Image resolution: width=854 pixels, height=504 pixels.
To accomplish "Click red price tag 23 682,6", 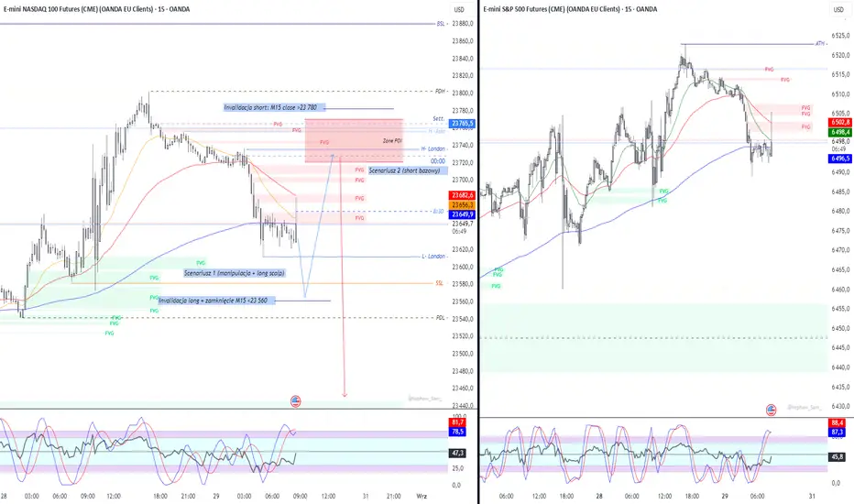I will click(x=463, y=195).
